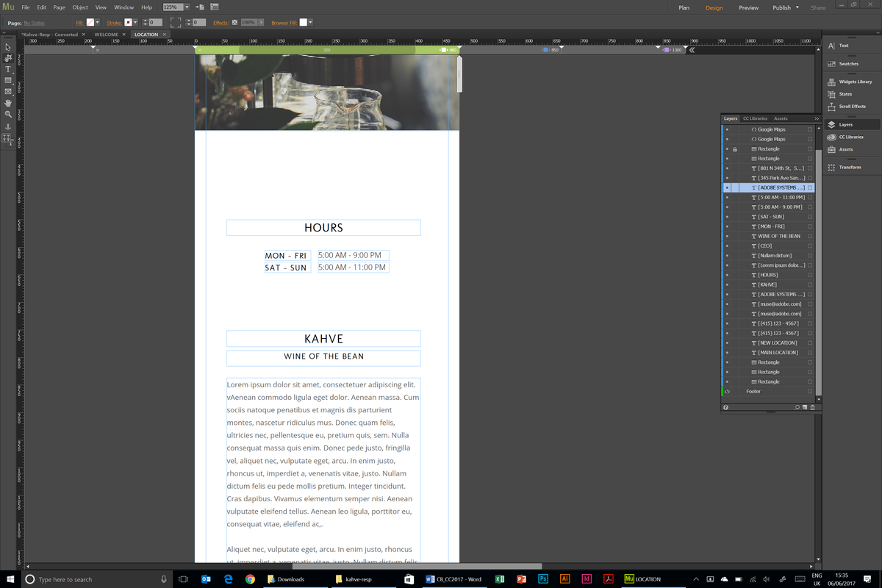Select the checkbox next to the [HOURS] layer
The width and height of the screenshot is (882, 588).
coord(809,274)
